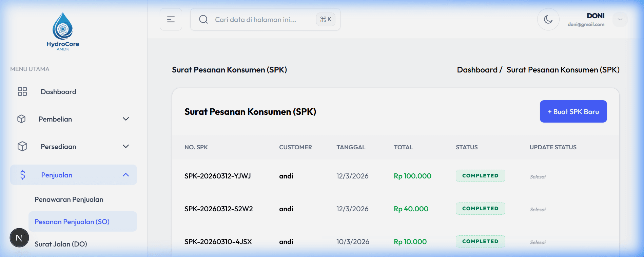Open Surat Jalan (DO) submenu
The width and height of the screenshot is (644, 257).
61,244
